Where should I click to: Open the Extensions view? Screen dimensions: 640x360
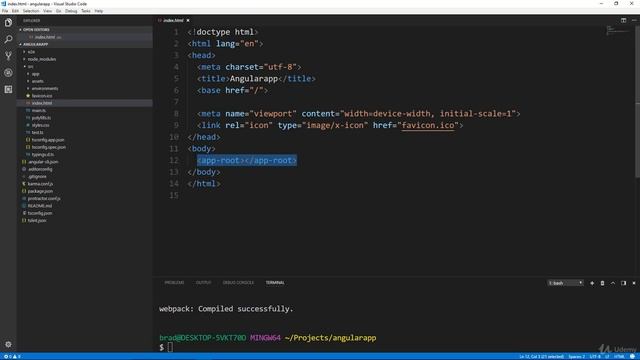[8, 89]
